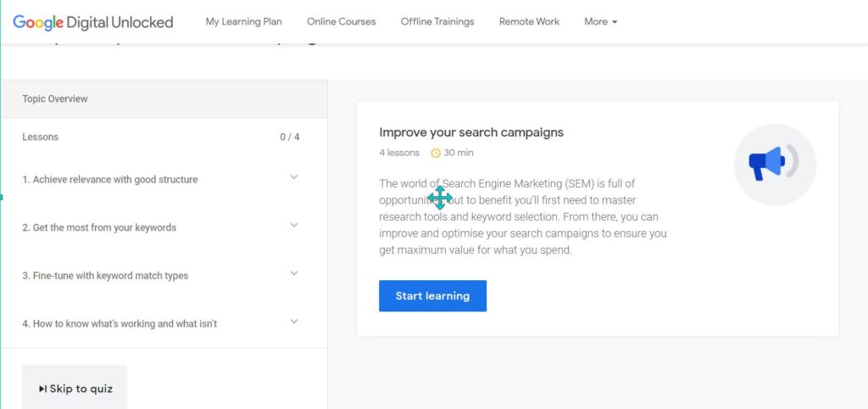Screen dimensions: 868x409
Task: Select the Topic Overview item
Action: pyautogui.click(x=164, y=99)
